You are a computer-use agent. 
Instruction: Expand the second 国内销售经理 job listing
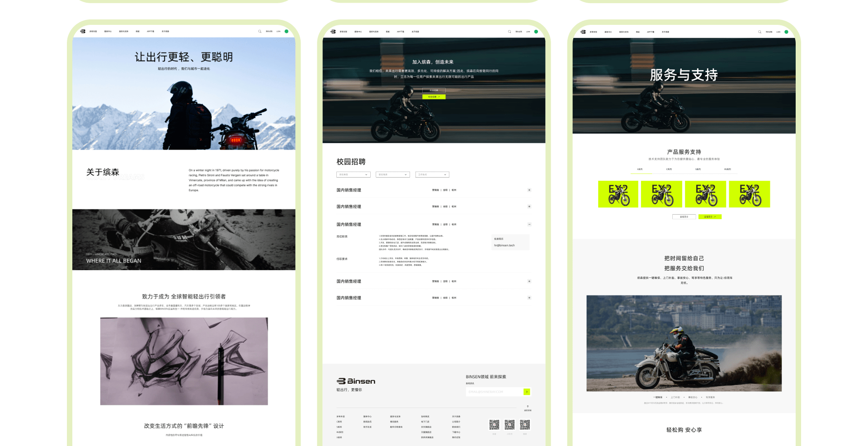(529, 207)
